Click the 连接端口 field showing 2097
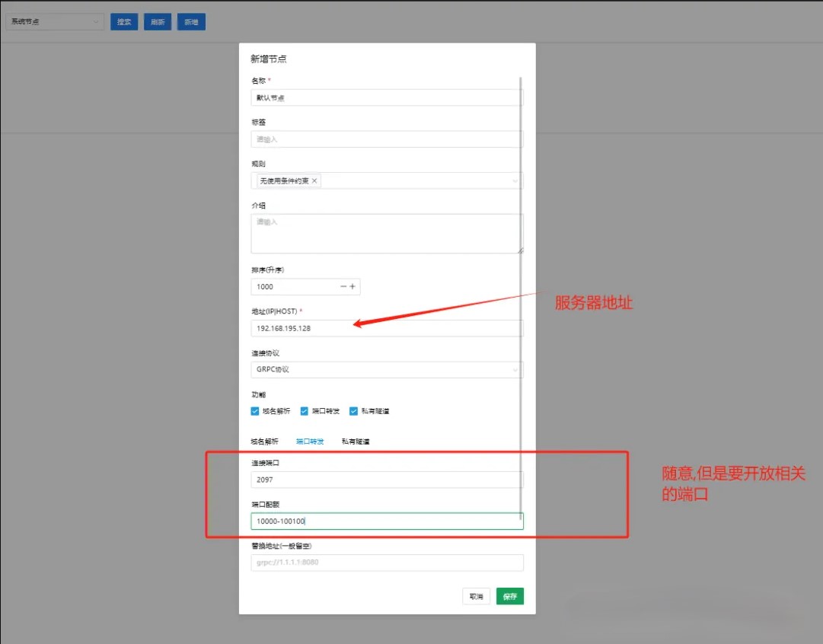Image resolution: width=823 pixels, height=644 pixels. pos(387,480)
